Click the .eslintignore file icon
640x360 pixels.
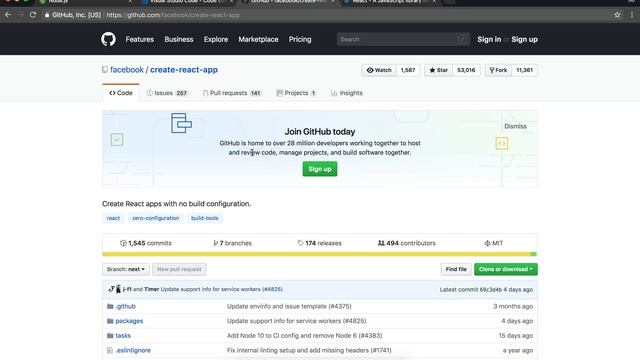[x=110, y=350]
